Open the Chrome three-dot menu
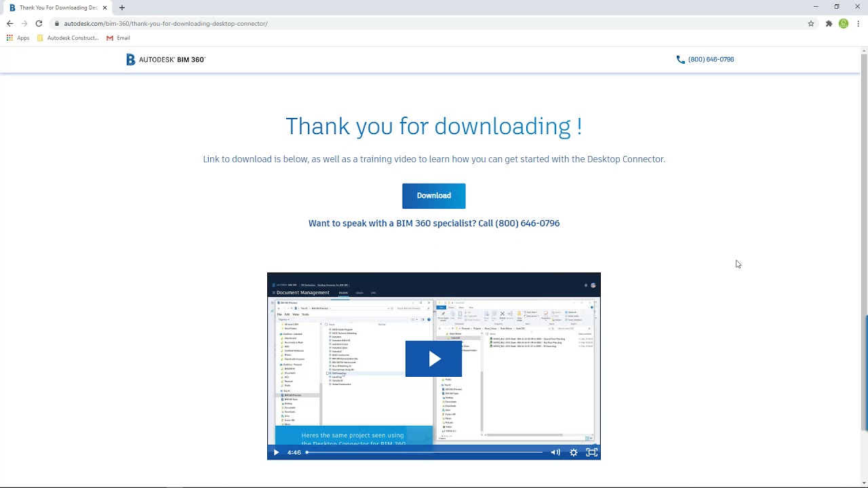 coord(859,23)
